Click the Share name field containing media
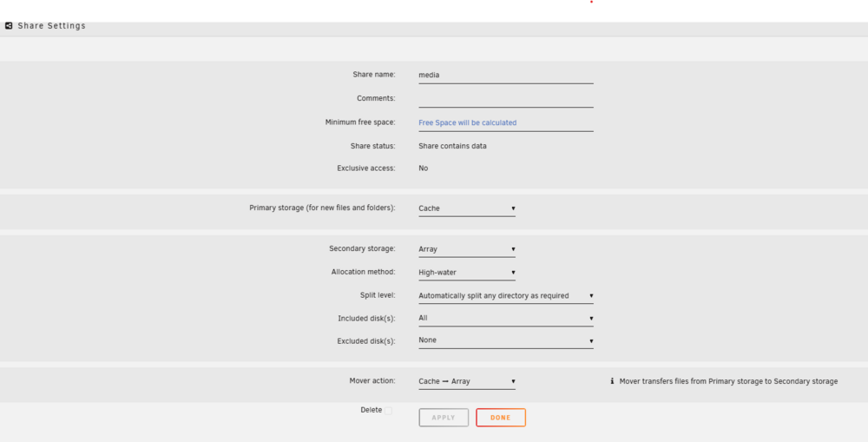 tap(506, 76)
